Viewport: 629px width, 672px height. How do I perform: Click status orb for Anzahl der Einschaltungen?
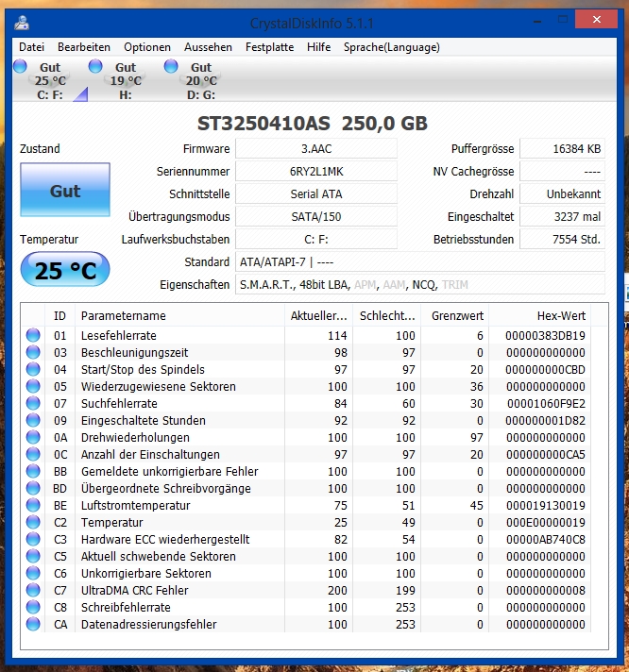pyautogui.click(x=33, y=454)
